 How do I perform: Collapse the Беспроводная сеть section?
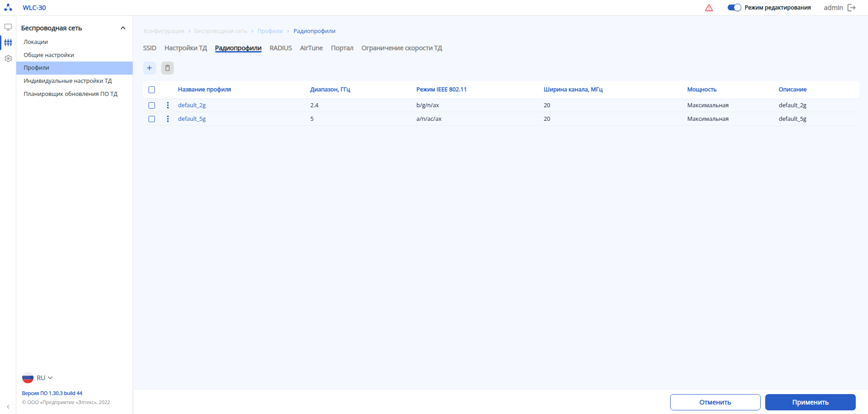[123, 28]
